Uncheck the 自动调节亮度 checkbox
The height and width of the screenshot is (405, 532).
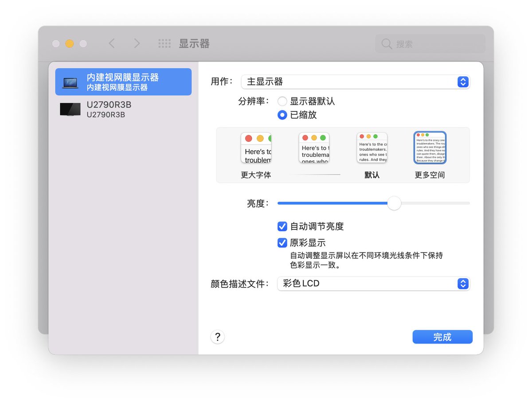(282, 226)
